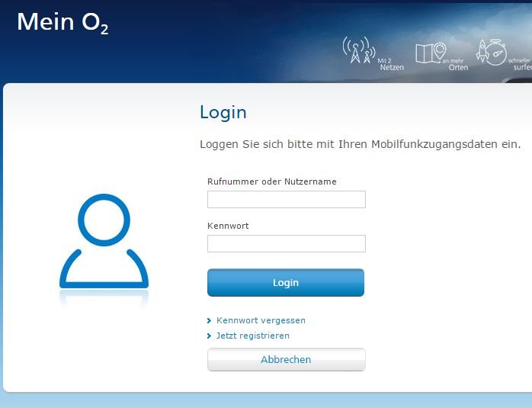The width and height of the screenshot is (532, 408).
Task: Click the 'Rufnummer oder Nutzername' label
Action: (272, 182)
